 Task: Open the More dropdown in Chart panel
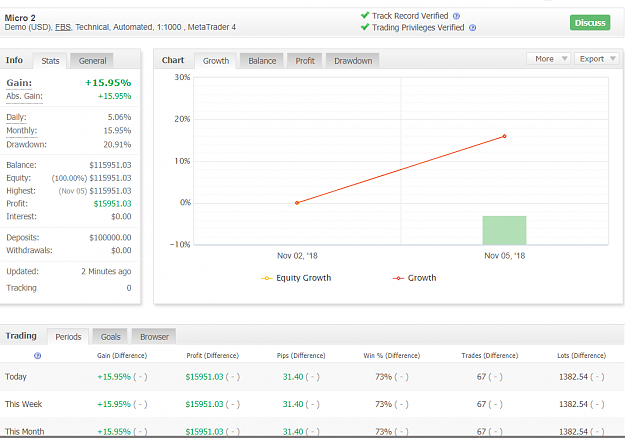[549, 59]
